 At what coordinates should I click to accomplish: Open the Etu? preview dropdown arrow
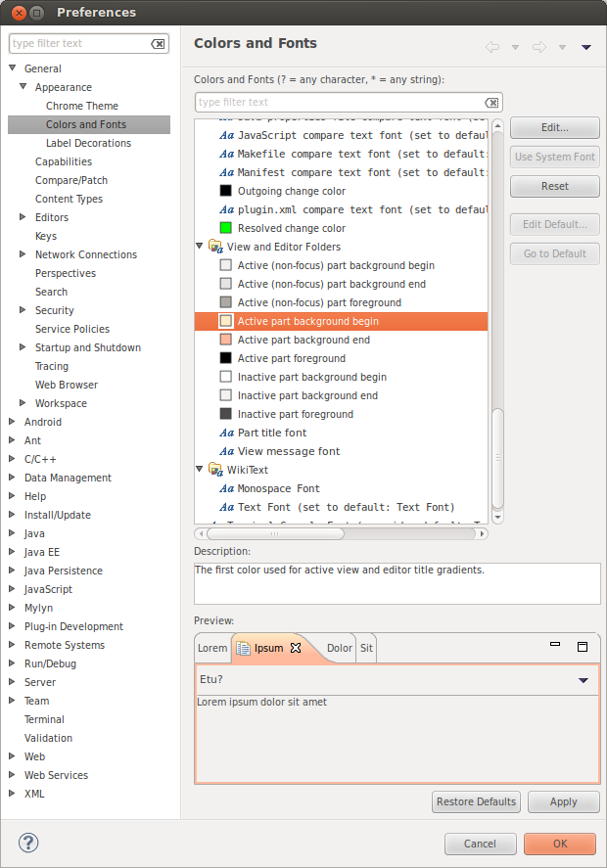[x=584, y=680]
